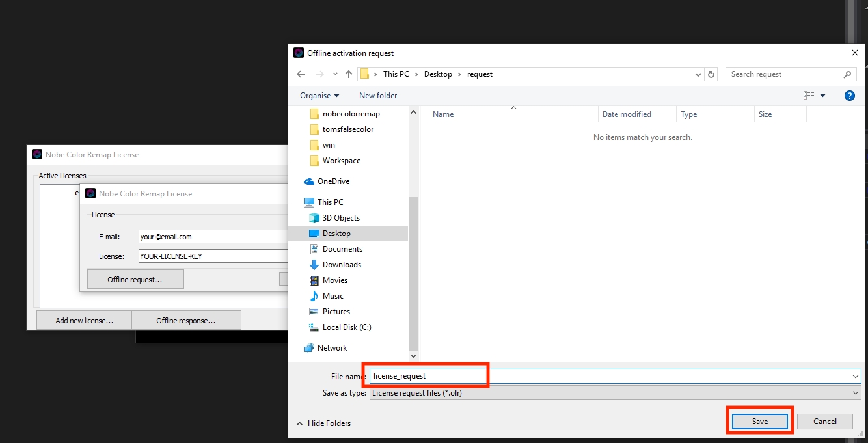
Task: Select Network in the navigation pane
Action: 326,348
